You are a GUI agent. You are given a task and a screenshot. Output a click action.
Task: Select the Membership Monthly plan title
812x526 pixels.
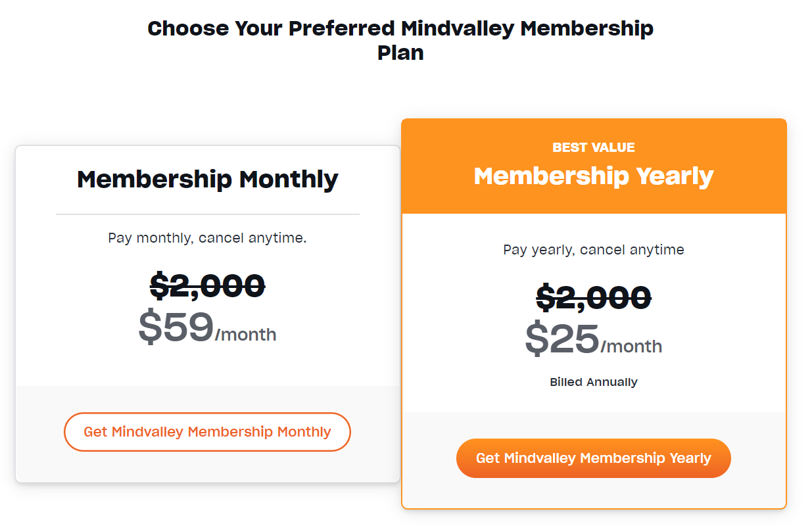point(207,179)
